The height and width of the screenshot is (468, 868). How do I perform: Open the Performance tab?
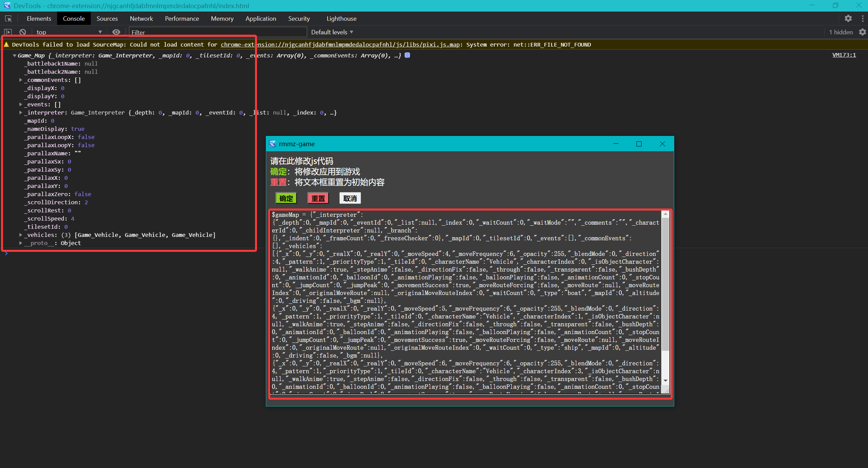[182, 19]
